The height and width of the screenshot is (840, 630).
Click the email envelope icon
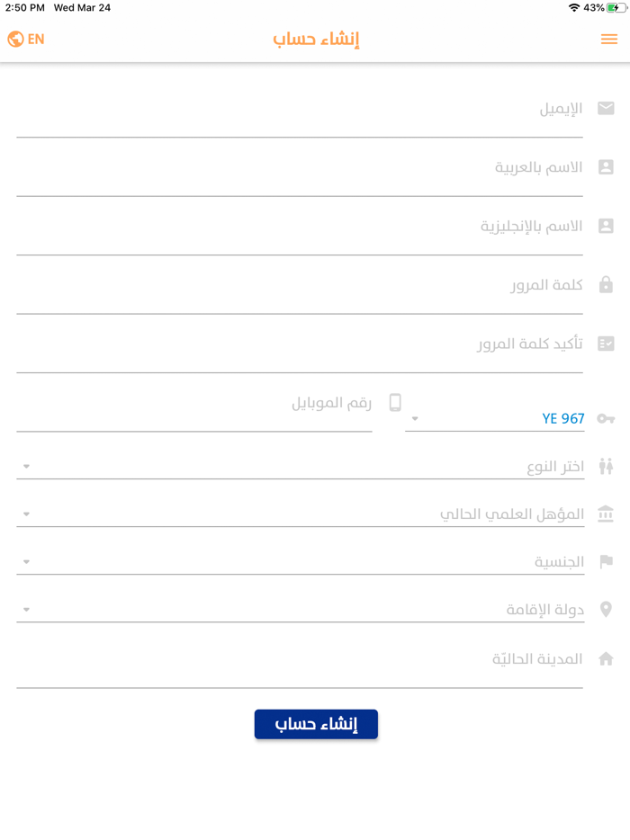click(606, 108)
